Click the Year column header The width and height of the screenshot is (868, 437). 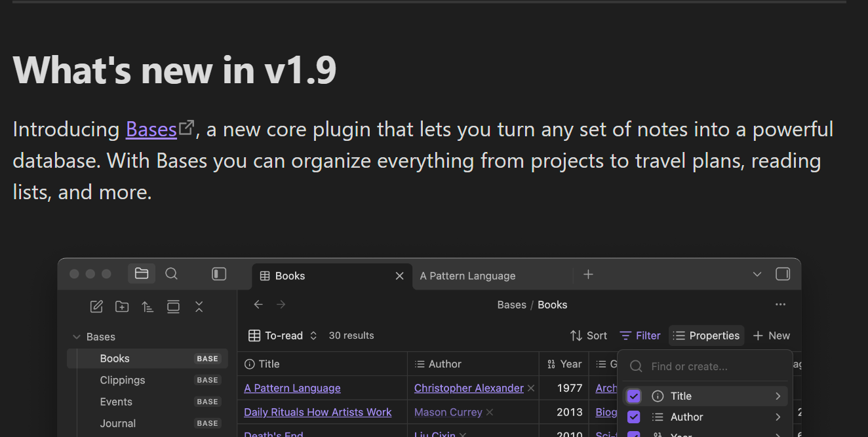(564, 364)
